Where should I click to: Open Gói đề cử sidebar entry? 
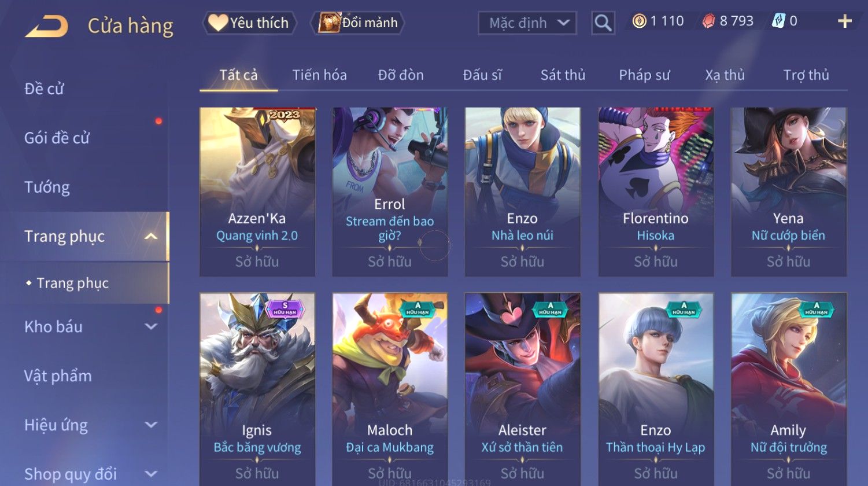pyautogui.click(x=57, y=138)
